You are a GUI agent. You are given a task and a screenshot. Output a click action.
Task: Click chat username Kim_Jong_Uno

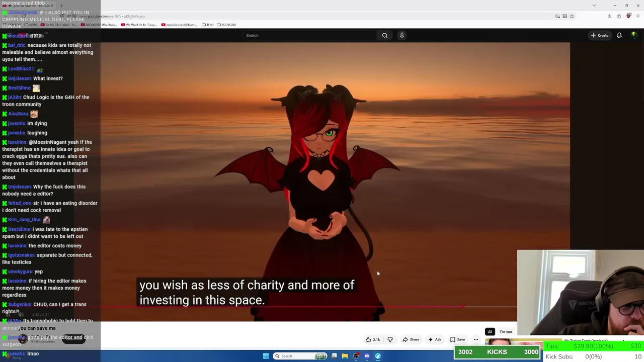click(24, 220)
